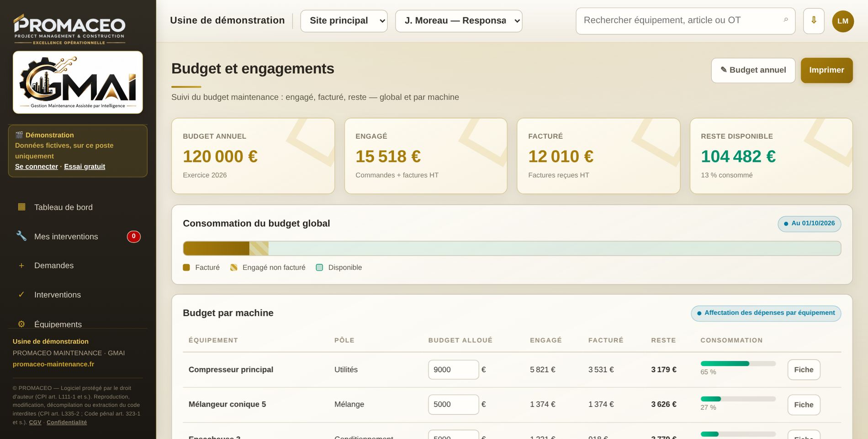Expand the J. Moreau role selector
The image size is (868, 439).
(459, 21)
